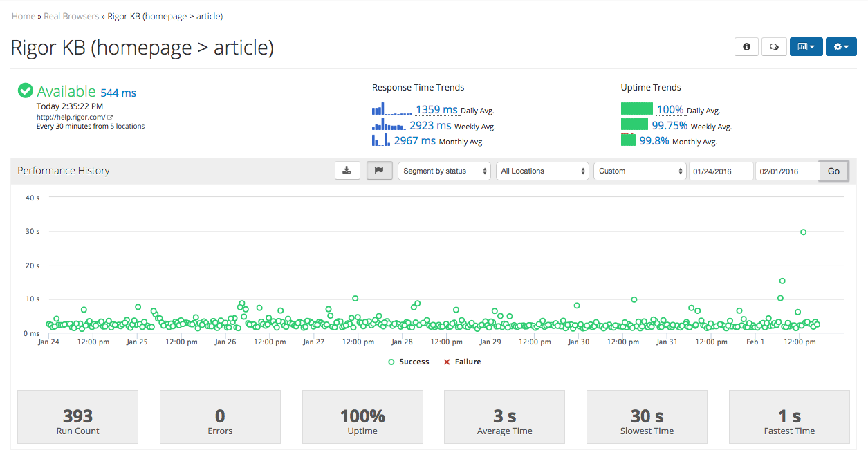The height and width of the screenshot is (457, 868).
Task: Click the Errors 0 tile
Action: (220, 417)
